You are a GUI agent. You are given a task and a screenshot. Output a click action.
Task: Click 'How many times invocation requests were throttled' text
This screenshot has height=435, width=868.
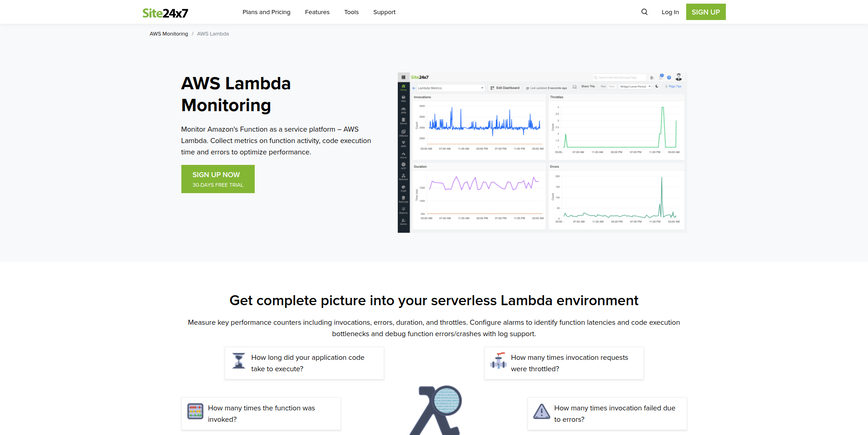[570, 363]
